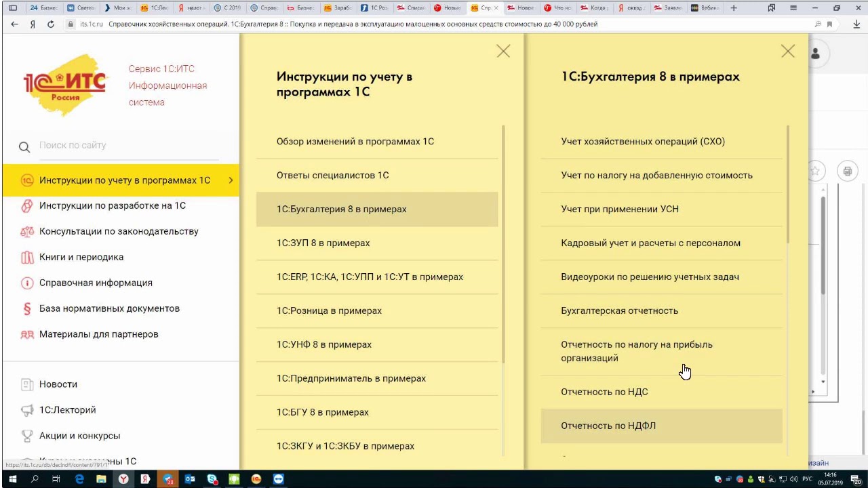Image resolution: width=868 pixels, height=488 pixels.
Task: Open browser menu hamburger icon
Action: [793, 8]
